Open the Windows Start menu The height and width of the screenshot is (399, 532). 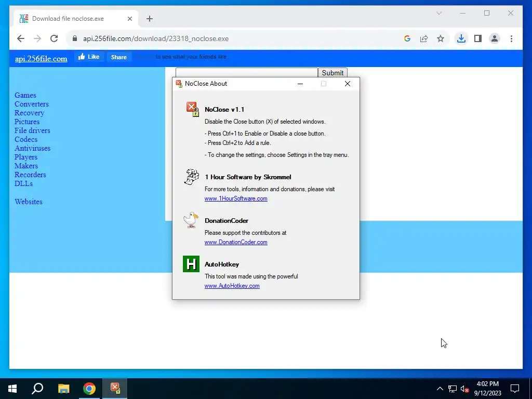(12, 389)
